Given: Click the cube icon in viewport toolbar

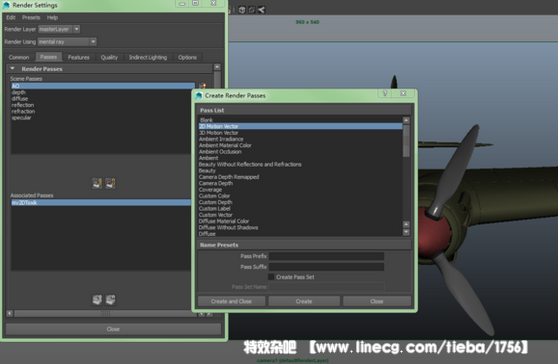Looking at the screenshot, I should tap(242, 10).
